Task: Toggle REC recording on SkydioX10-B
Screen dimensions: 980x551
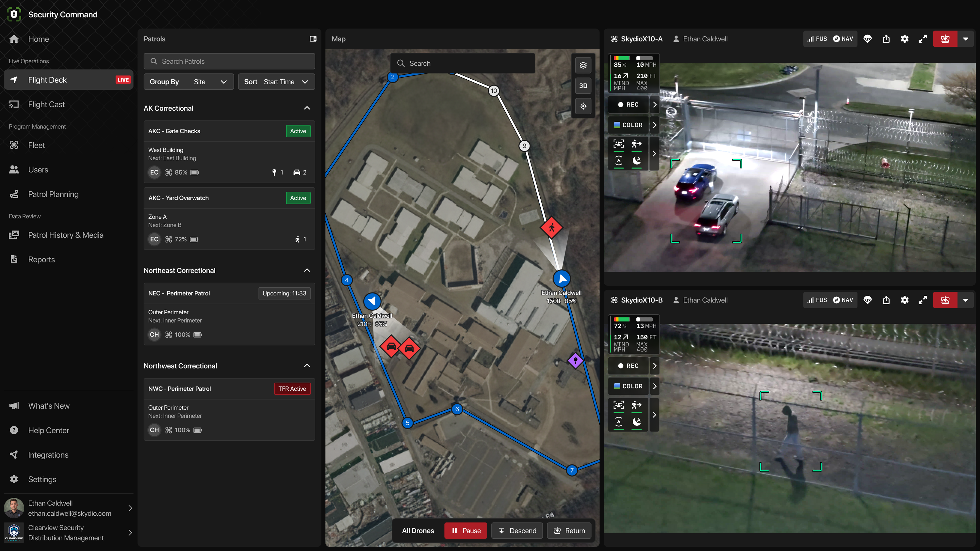Action: 628,366
